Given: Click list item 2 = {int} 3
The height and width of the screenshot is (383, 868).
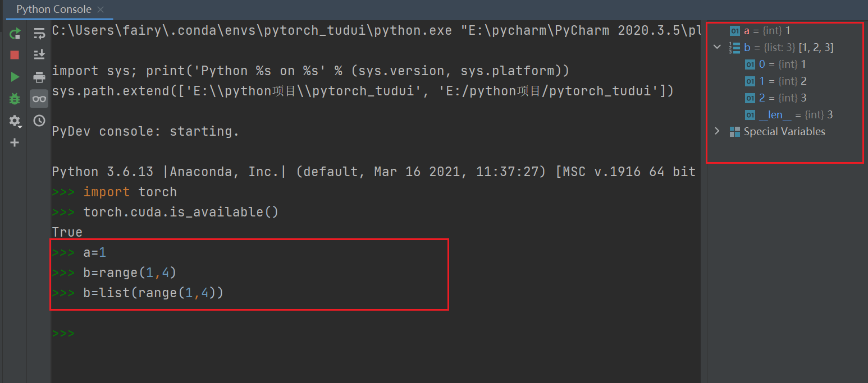Looking at the screenshot, I should coord(775,98).
